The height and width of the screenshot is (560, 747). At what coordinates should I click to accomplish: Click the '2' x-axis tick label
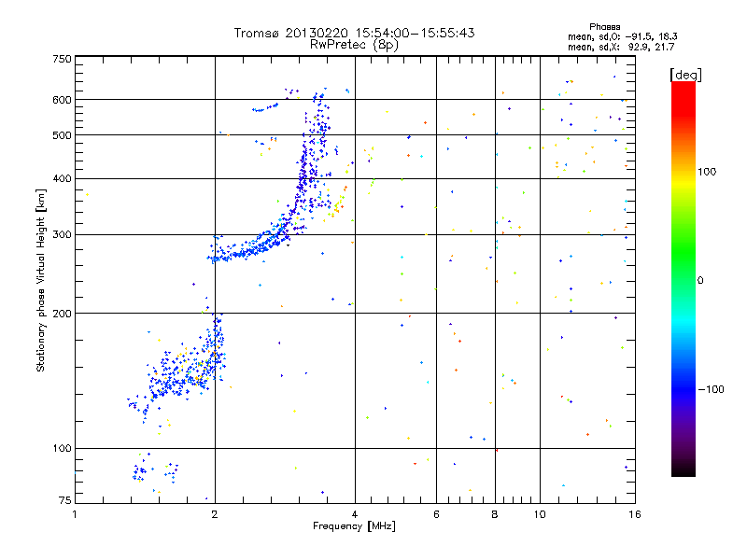click(215, 514)
